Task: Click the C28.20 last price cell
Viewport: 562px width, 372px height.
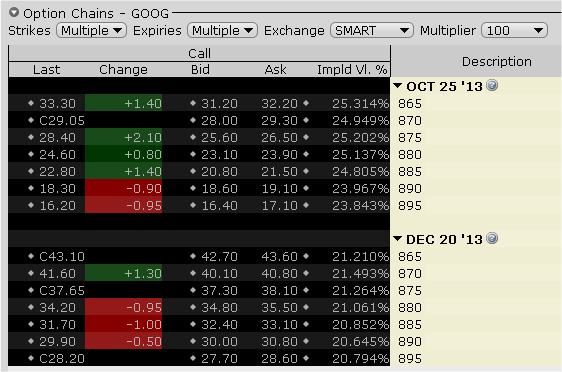Action: (62, 359)
